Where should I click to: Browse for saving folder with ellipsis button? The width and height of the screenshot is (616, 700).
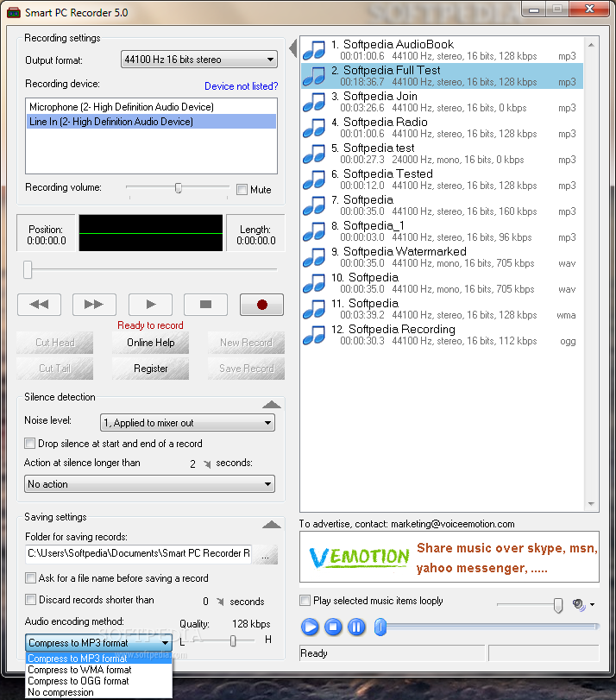pos(265,554)
